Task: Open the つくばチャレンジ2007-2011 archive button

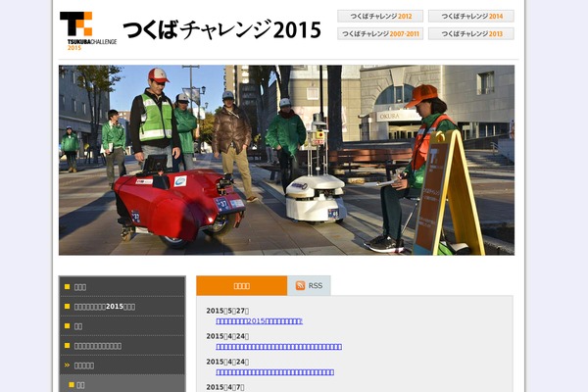Action: click(x=380, y=33)
